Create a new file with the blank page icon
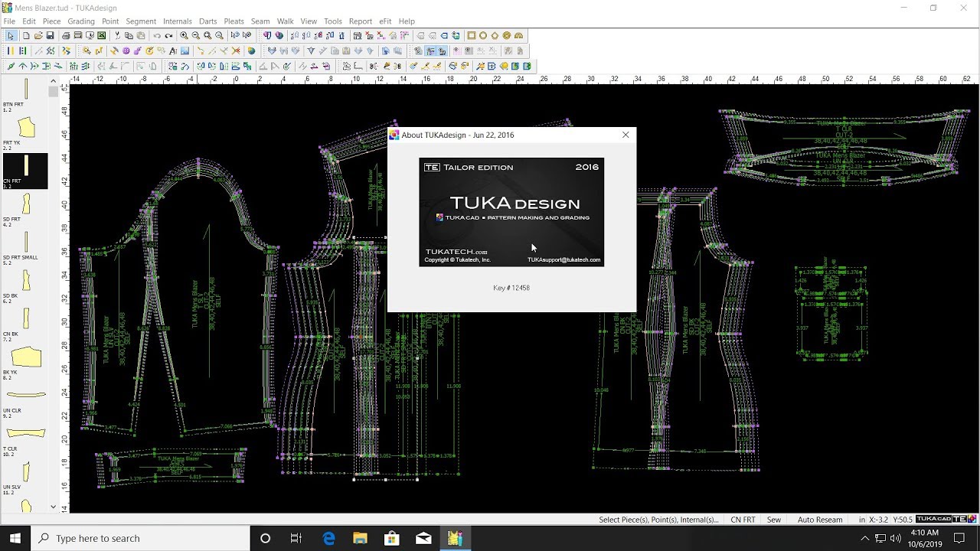The width and height of the screenshot is (980, 551). (x=26, y=35)
